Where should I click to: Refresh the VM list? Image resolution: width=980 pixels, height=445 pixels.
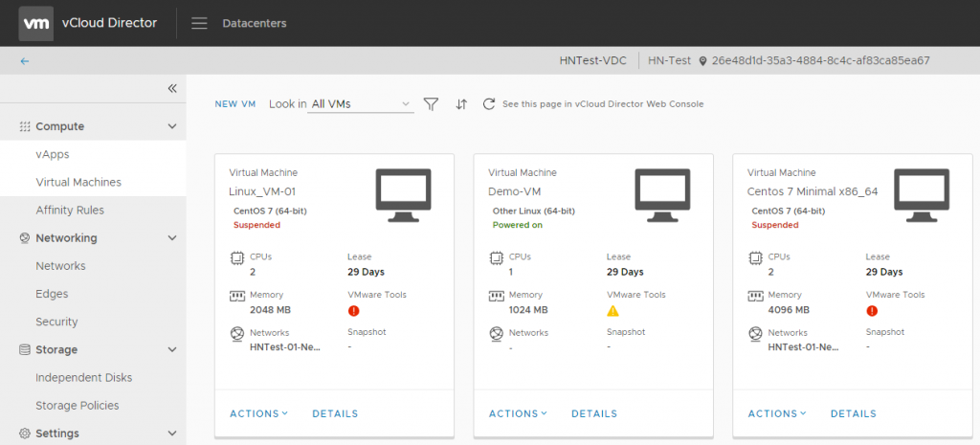[x=489, y=103]
